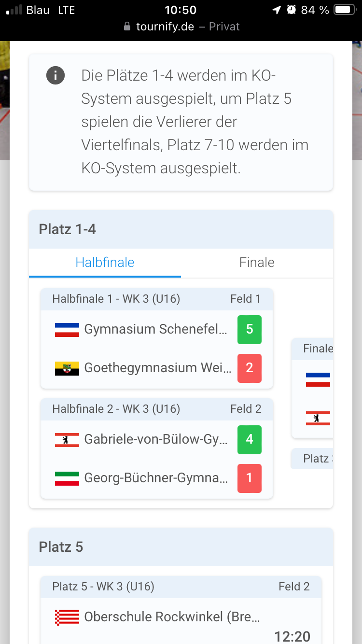Tap the Oberschule Rockwinkel striped flag
Image resolution: width=362 pixels, height=644 pixels.
click(67, 617)
